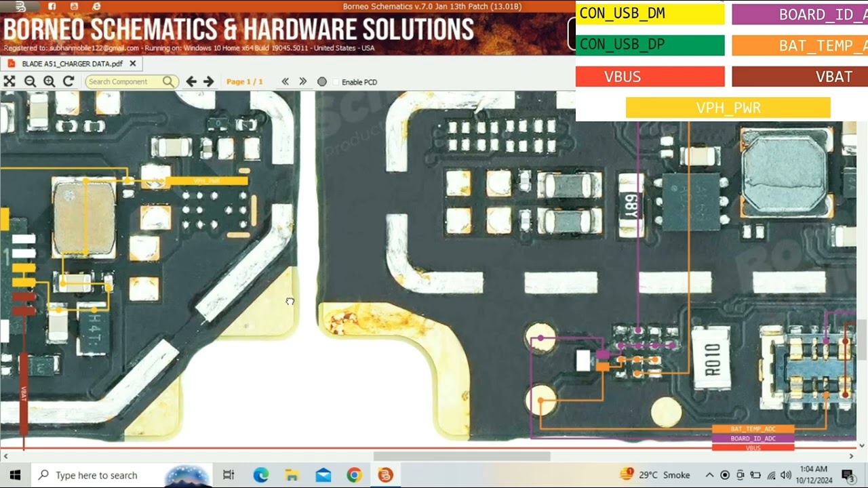Select the CON_USB_DP green legend swatch
The height and width of the screenshot is (488, 868).
[650, 45]
